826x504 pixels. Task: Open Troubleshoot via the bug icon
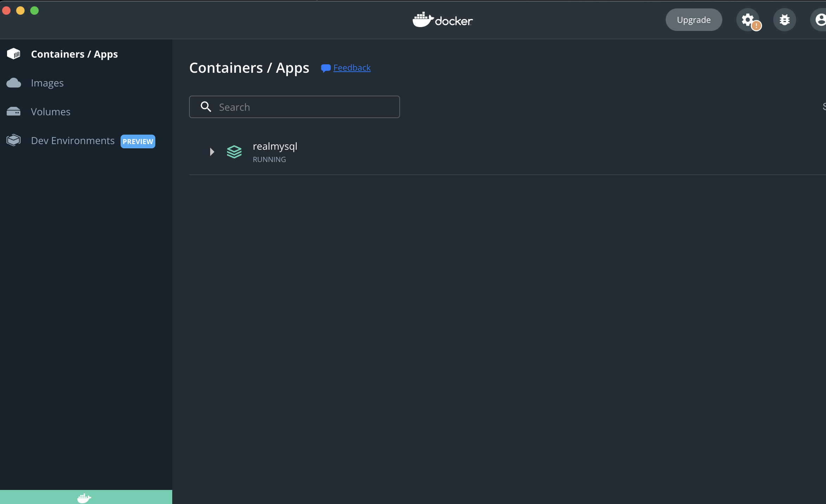tap(784, 20)
